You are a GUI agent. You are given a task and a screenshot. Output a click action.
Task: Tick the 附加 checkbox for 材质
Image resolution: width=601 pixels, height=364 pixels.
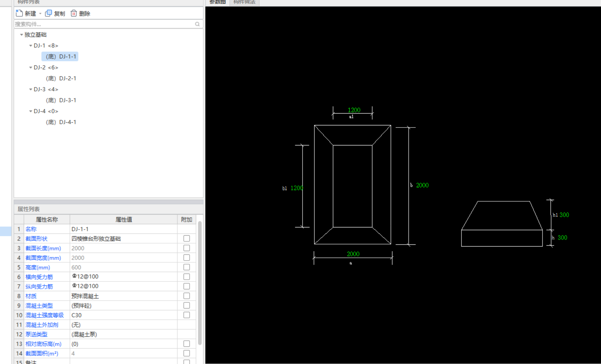click(x=187, y=296)
